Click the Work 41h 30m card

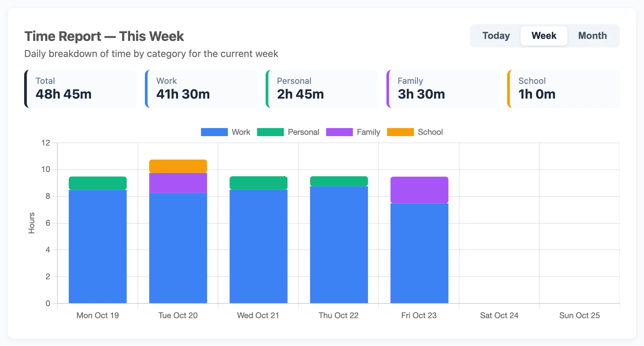point(201,89)
